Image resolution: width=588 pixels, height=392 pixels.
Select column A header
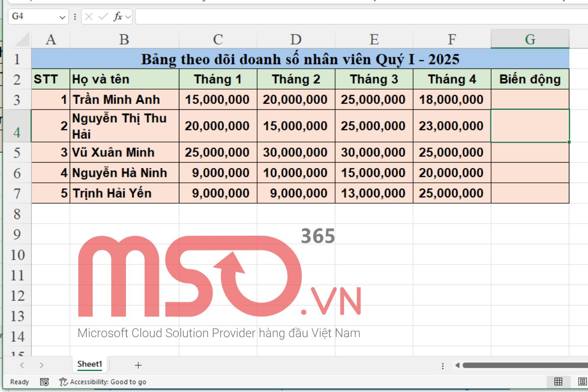coord(50,39)
